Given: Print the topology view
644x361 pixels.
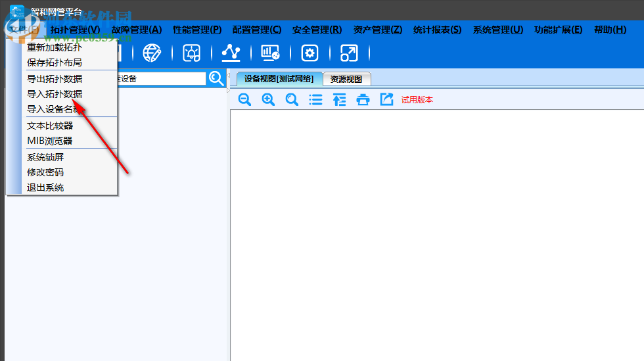Looking at the screenshot, I should (x=363, y=99).
